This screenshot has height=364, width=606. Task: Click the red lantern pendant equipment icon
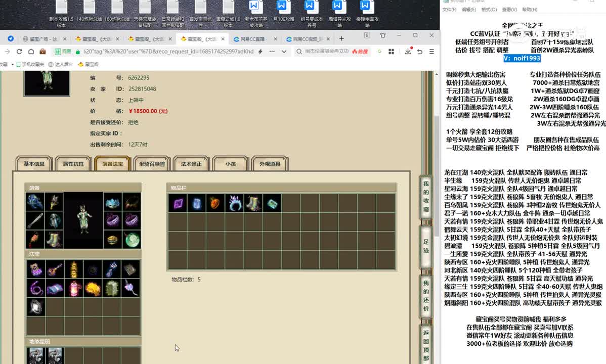pyautogui.click(x=35, y=240)
